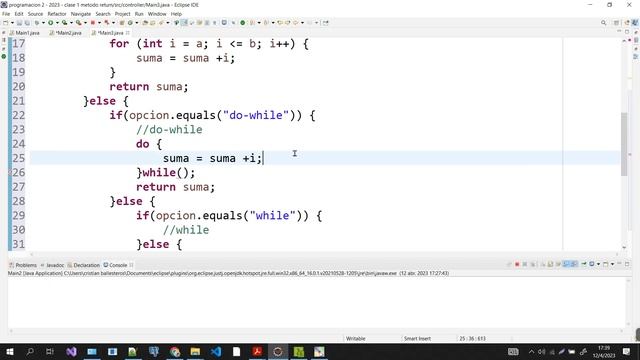Open the Run menu
640x360 pixels.
[x=139, y=14]
